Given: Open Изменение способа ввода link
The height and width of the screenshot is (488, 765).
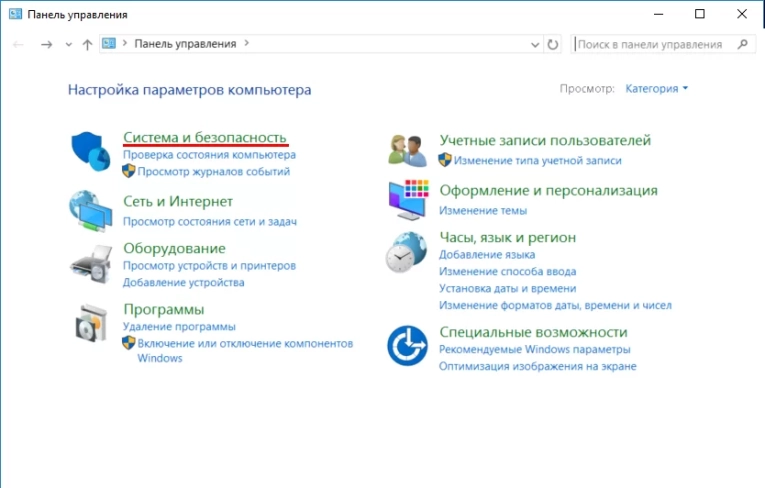Looking at the screenshot, I should pos(507,271).
